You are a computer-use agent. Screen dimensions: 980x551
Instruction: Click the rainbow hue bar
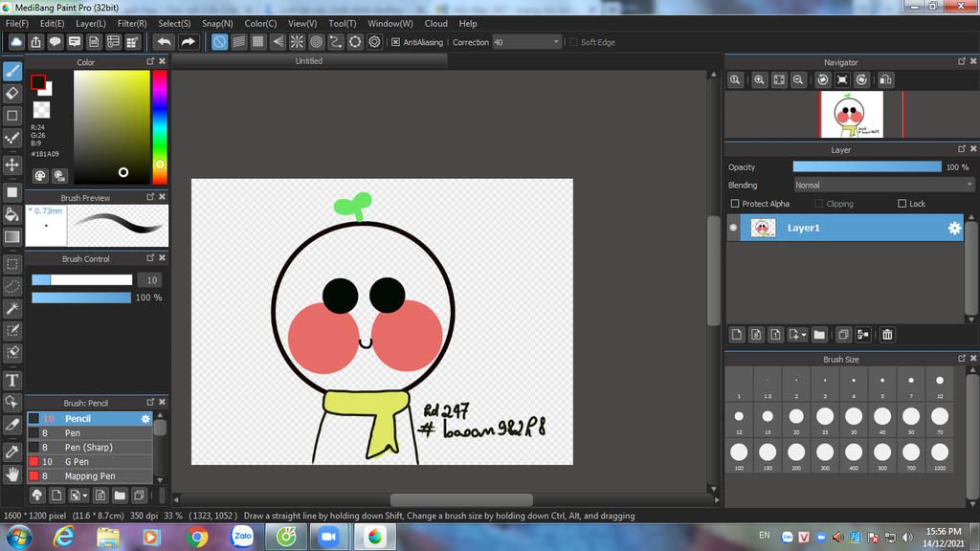[x=160, y=127]
